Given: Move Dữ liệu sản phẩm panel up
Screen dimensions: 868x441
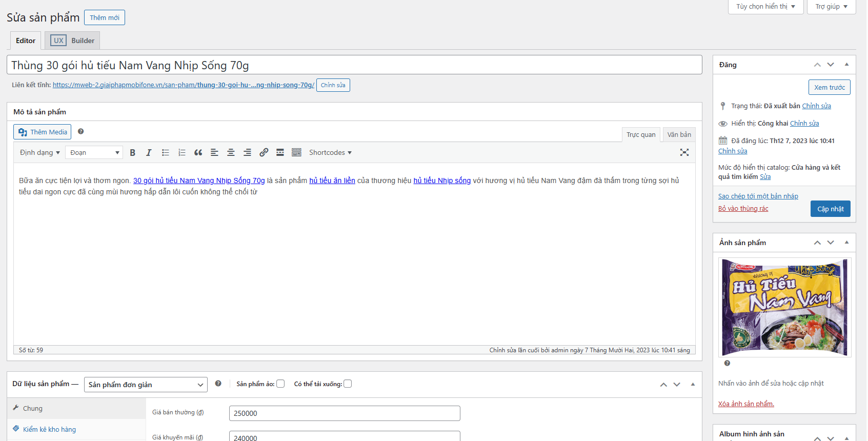Looking at the screenshot, I should [663, 385].
